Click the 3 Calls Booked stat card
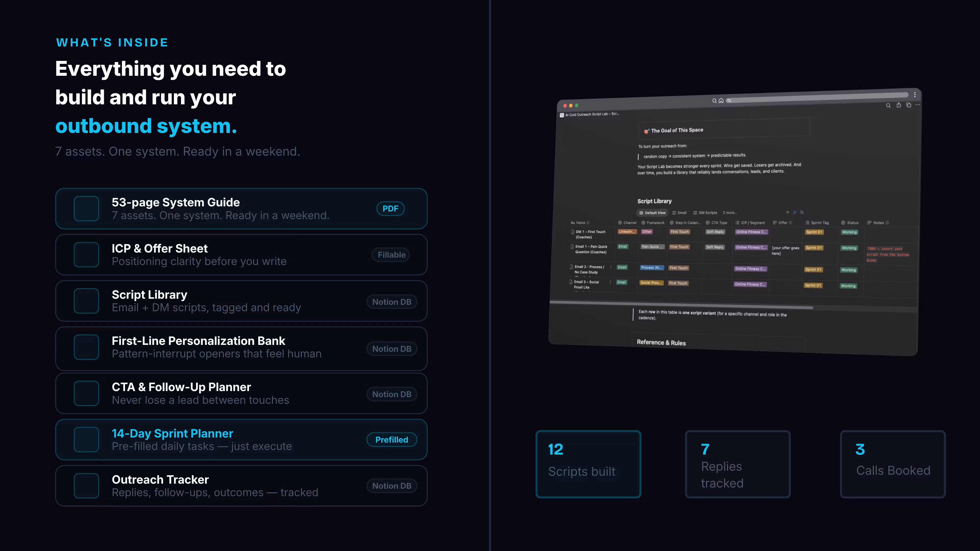The width and height of the screenshot is (980, 551). (x=892, y=464)
